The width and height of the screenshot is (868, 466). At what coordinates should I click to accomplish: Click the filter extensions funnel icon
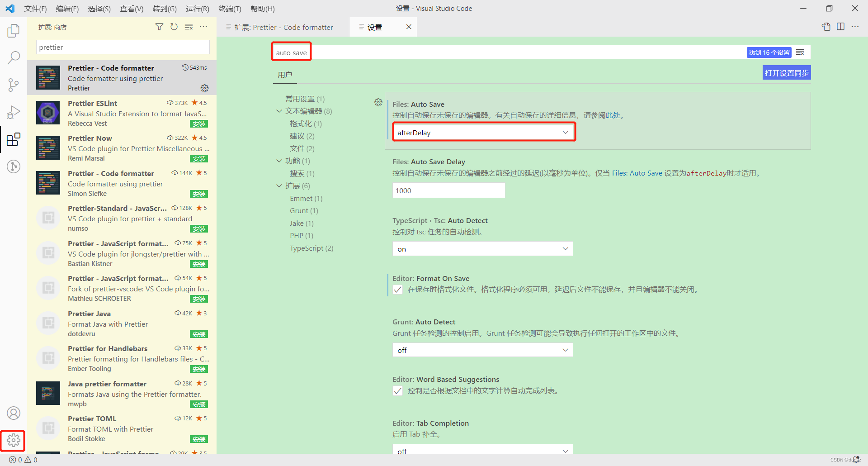[x=159, y=27]
